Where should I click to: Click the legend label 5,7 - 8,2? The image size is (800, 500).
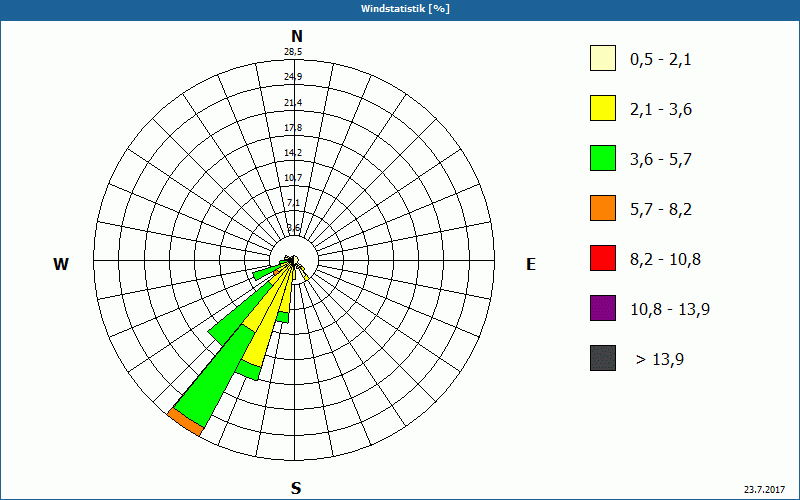click(661, 210)
